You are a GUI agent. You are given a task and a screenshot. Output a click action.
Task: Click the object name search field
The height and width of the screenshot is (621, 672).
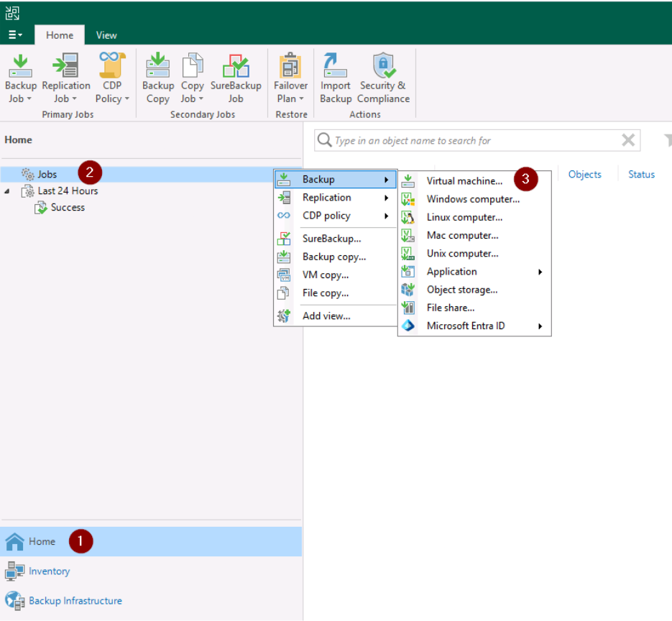click(x=477, y=140)
